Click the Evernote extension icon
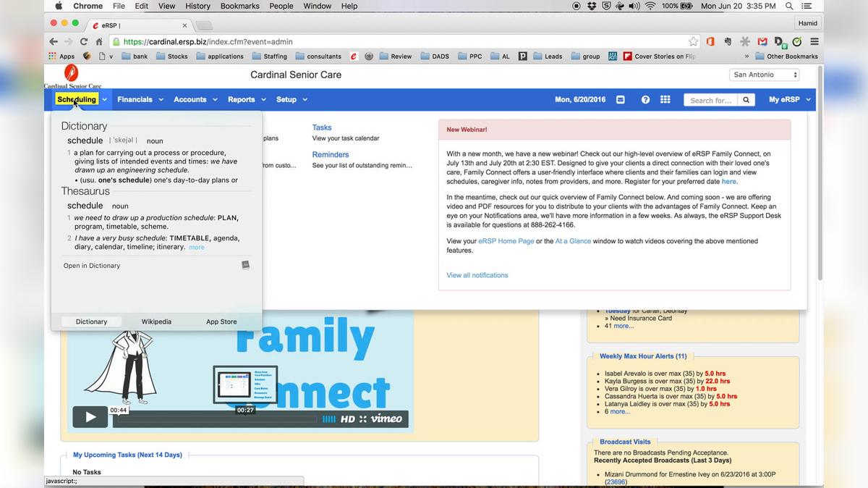Image resolution: width=868 pixels, height=488 pixels. [x=728, y=42]
